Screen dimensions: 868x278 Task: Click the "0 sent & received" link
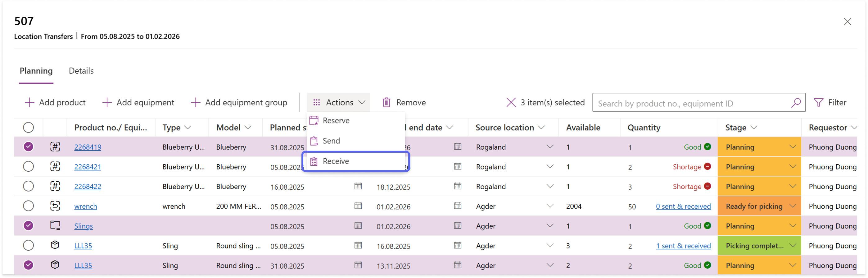tap(683, 206)
